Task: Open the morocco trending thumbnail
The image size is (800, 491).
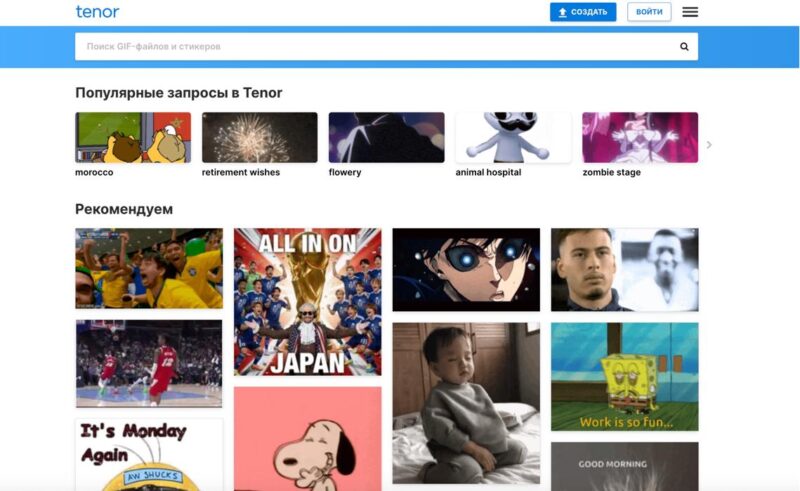Action: click(x=133, y=138)
